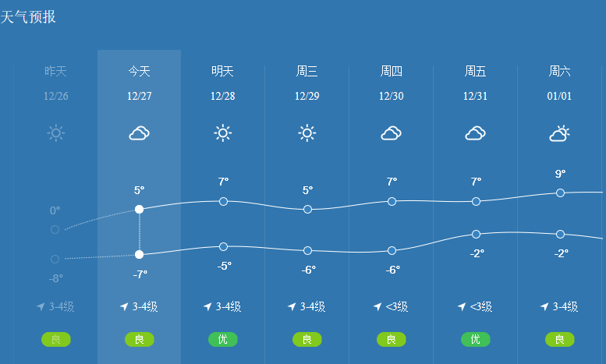Select the 今天 forecast column header
Screen dimensions: 606x364
point(139,72)
